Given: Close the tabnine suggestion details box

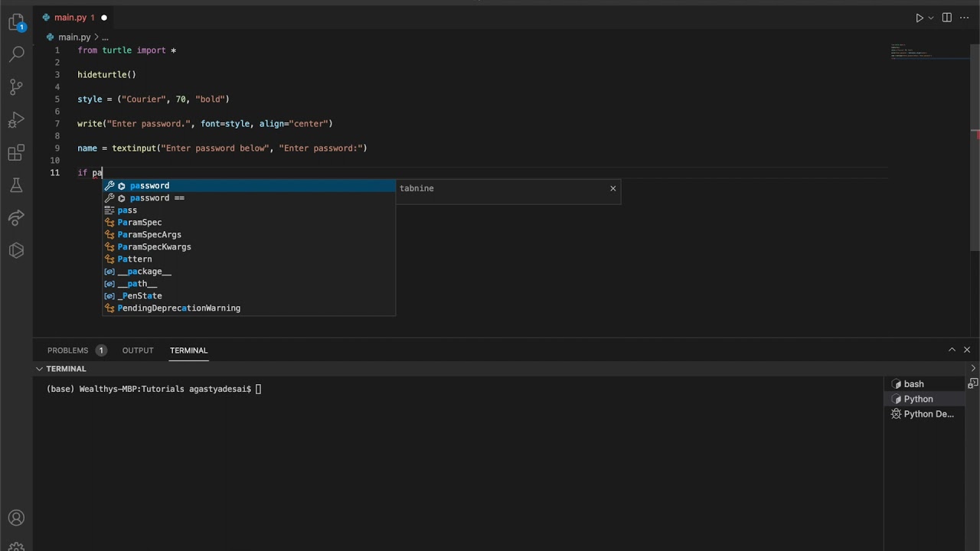Looking at the screenshot, I should point(612,188).
